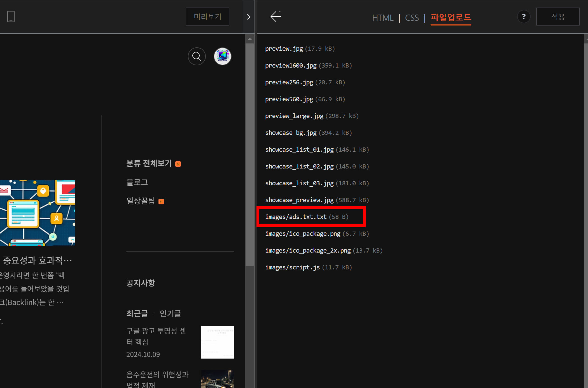Switch to the HTML tab
Viewport: 588px width, 388px height.
pos(382,18)
